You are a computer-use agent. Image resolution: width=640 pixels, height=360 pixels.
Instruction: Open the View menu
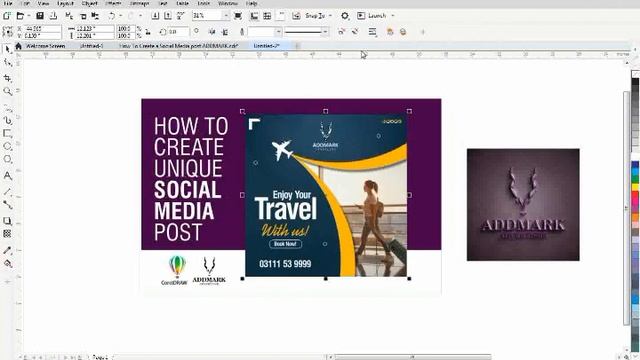[43, 3]
